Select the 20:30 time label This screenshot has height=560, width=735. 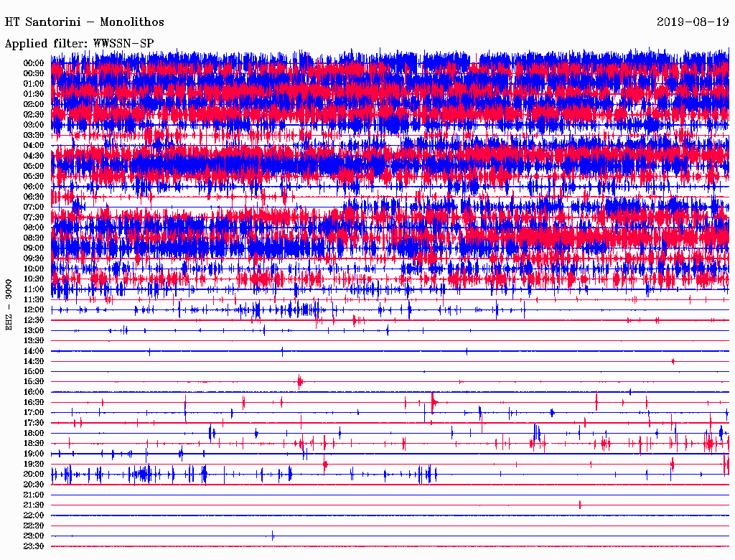click(34, 485)
